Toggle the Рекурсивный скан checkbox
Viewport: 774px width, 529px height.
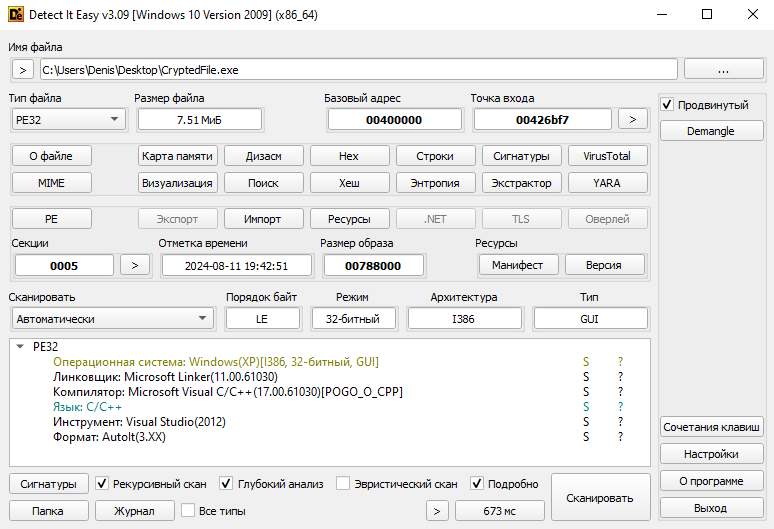102,484
